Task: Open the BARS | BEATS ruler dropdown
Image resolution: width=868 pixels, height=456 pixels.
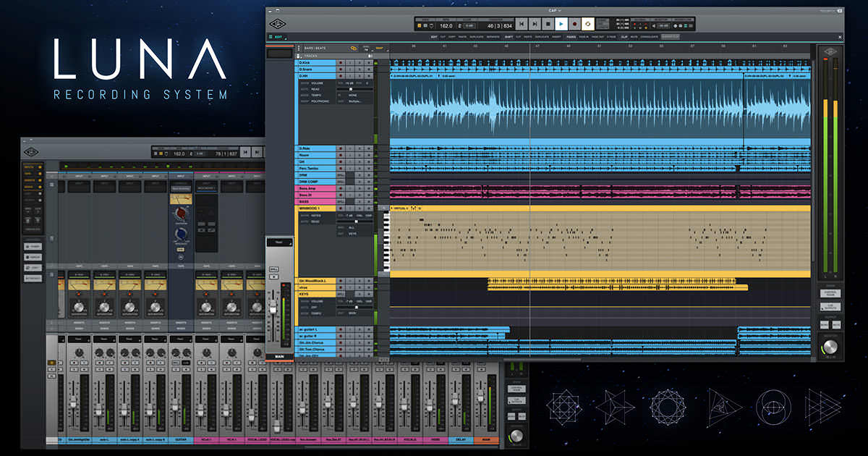Action: click(315, 48)
